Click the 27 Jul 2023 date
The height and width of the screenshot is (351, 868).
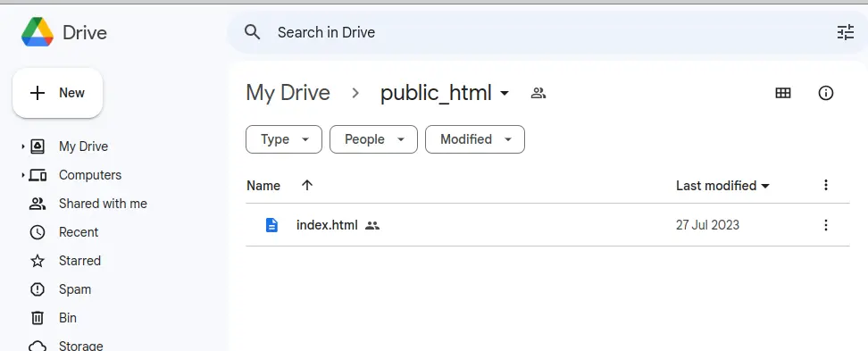coord(707,225)
